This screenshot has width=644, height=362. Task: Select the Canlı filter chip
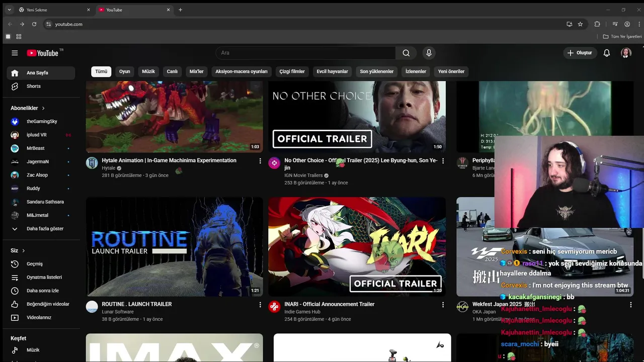click(172, 71)
